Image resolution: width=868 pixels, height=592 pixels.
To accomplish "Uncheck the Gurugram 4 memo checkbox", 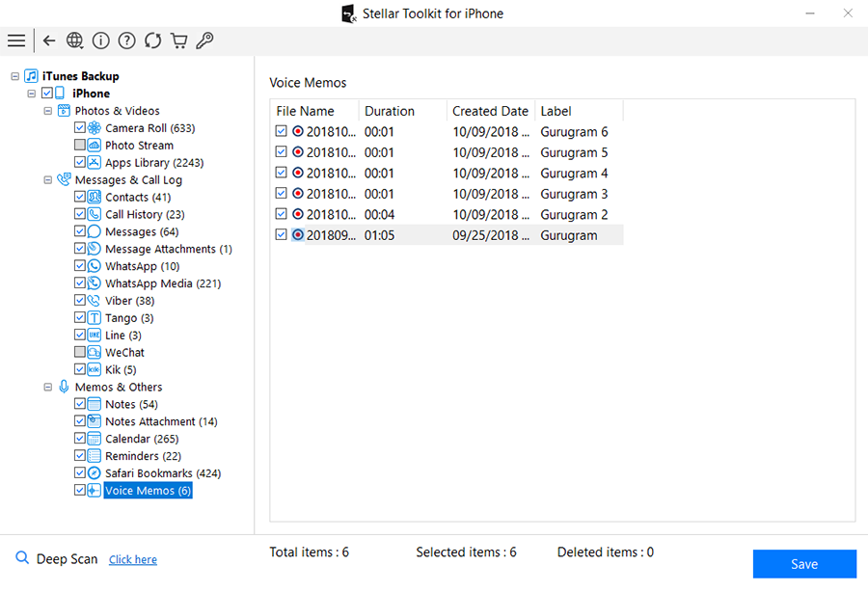I will (x=282, y=173).
